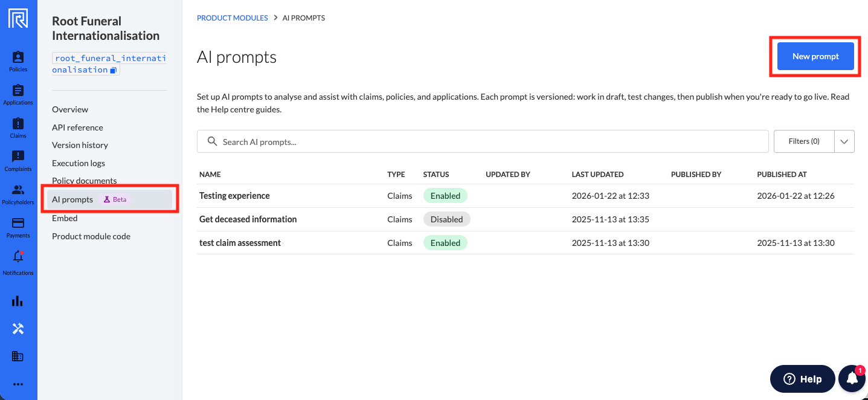Open Product module code menu item
The height and width of the screenshot is (400, 868).
(x=91, y=236)
